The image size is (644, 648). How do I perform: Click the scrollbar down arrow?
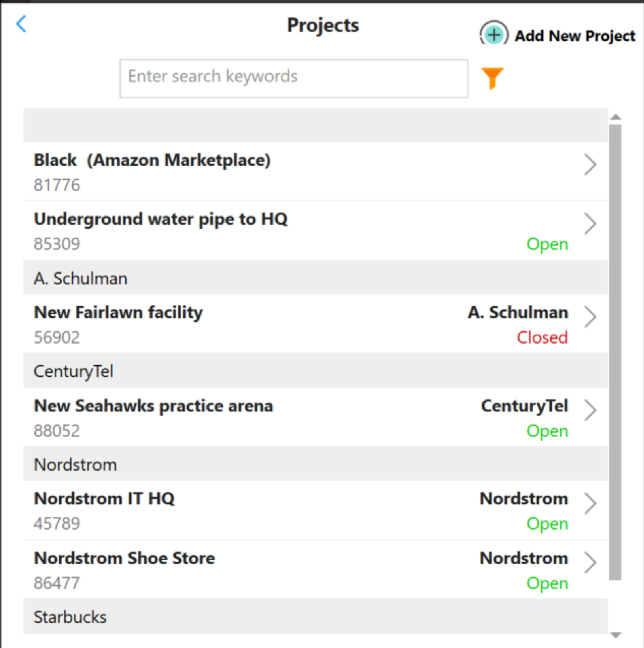[x=616, y=635]
